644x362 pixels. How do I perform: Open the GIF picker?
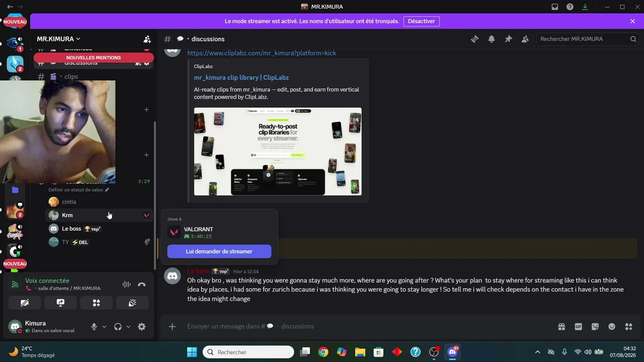tap(579, 326)
